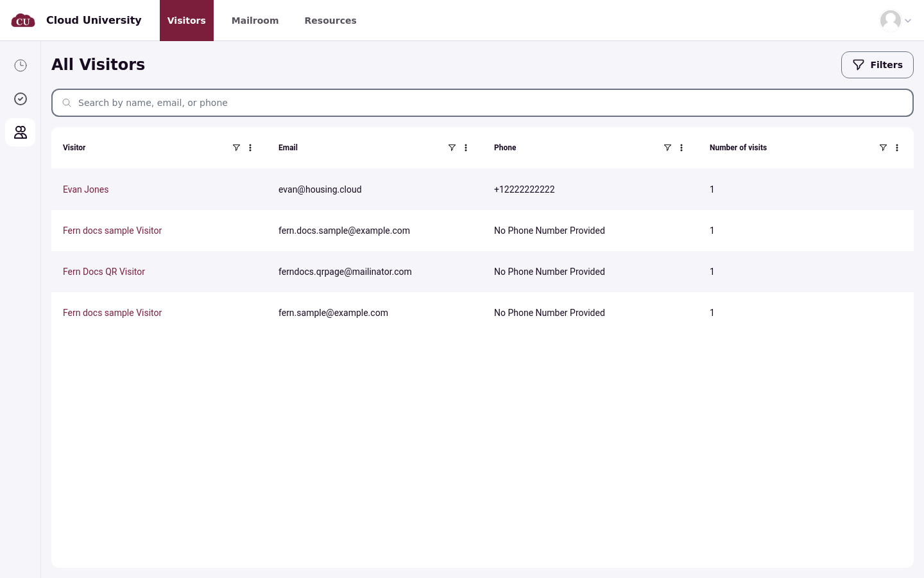Filter the Phone column
Image resolution: width=924 pixels, height=578 pixels.
[x=667, y=148]
